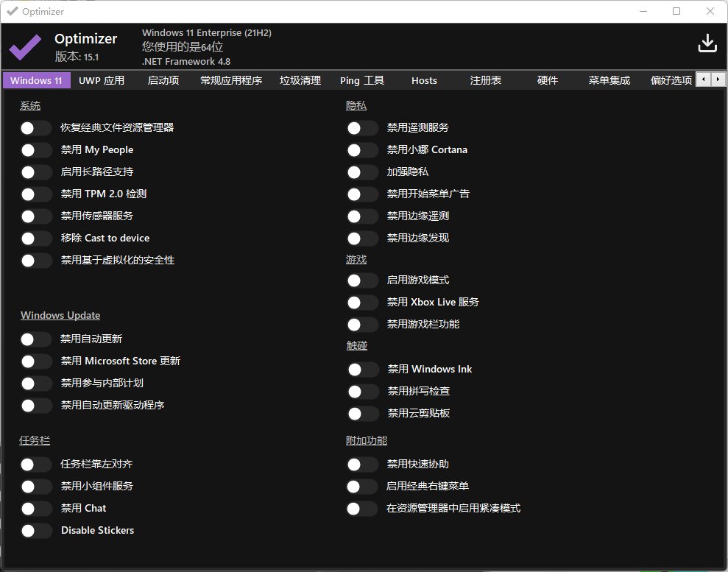Image resolution: width=728 pixels, height=572 pixels.
Task: Go to the 垃圾清理 tab
Action: (x=300, y=80)
